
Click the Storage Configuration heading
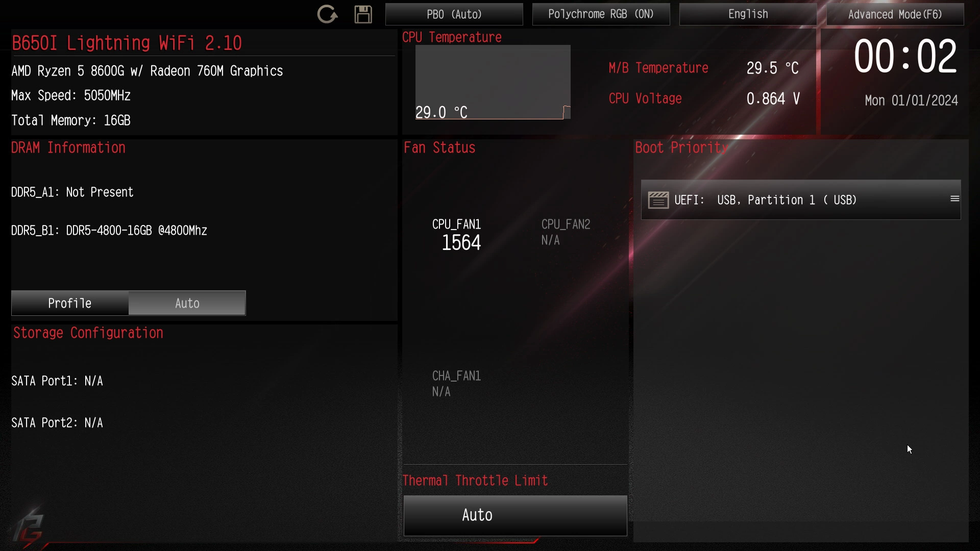pos(88,333)
